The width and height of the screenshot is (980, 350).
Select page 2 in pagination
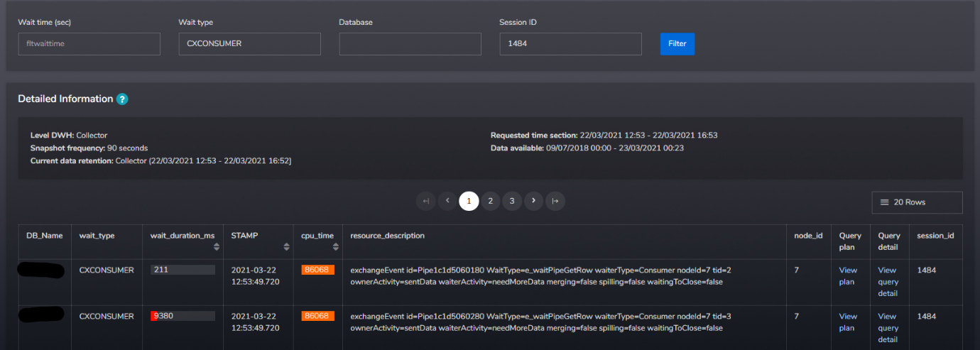[x=490, y=202]
